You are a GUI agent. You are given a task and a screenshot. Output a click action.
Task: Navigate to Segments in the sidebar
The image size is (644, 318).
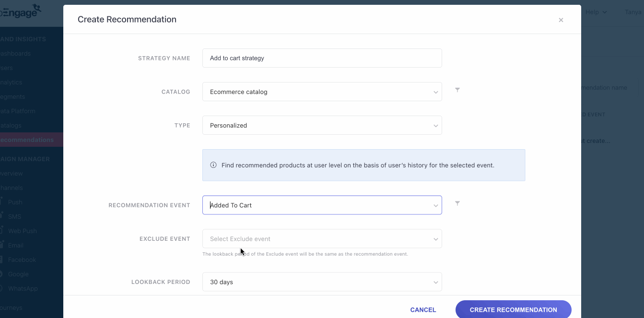point(13,97)
